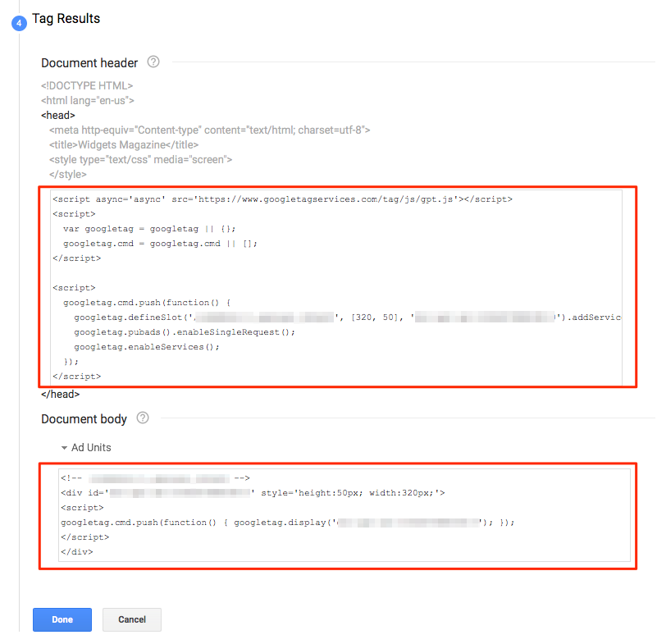
Task: Click the Ad Units label
Action: [91, 448]
